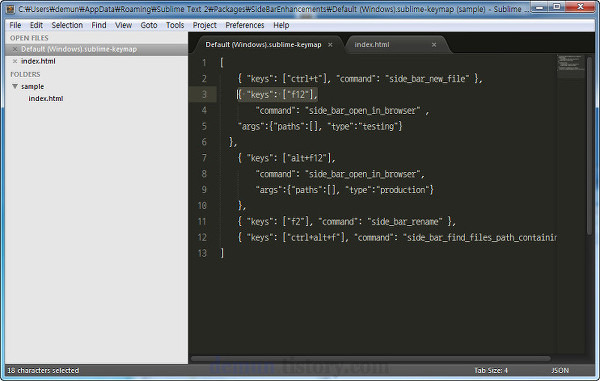
Task: Select Default (Windows).sublime-keymap in Open Files
Action: click(79, 49)
